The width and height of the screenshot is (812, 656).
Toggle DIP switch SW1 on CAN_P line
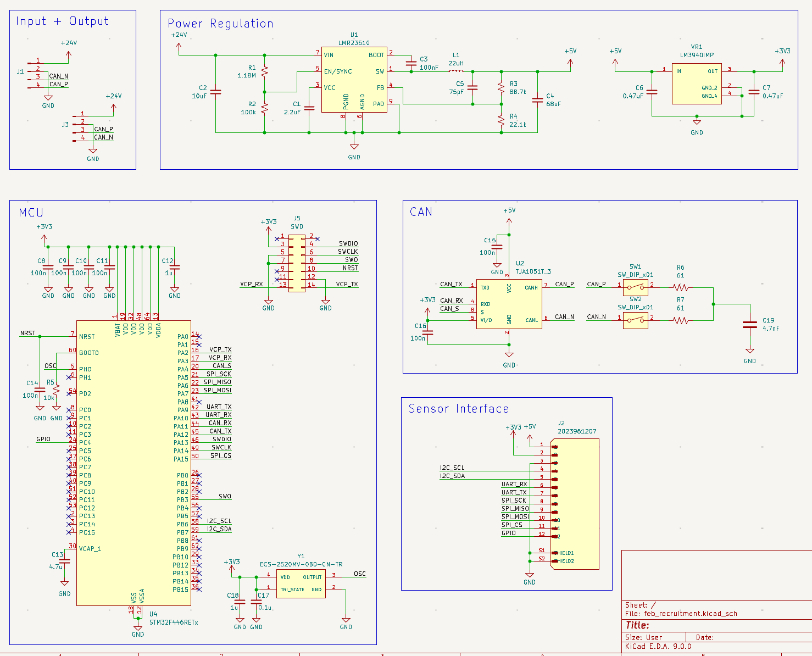click(635, 286)
